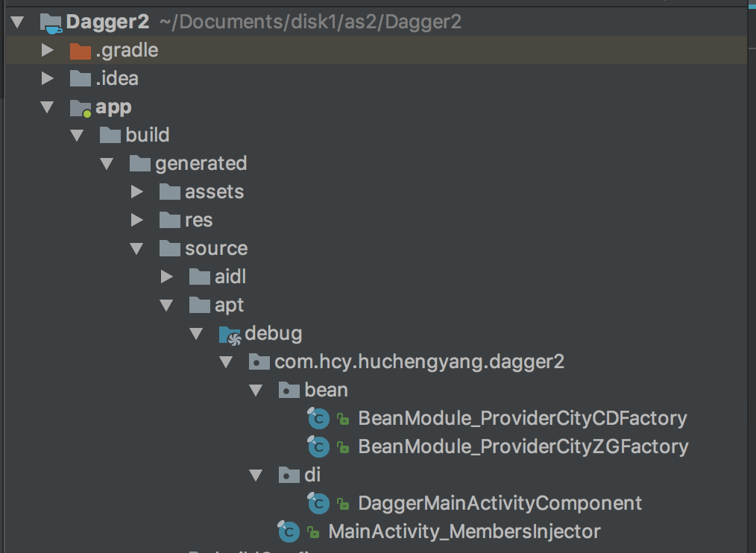Collapse the di package
Image resolution: width=756 pixels, height=553 pixels.
256,475
